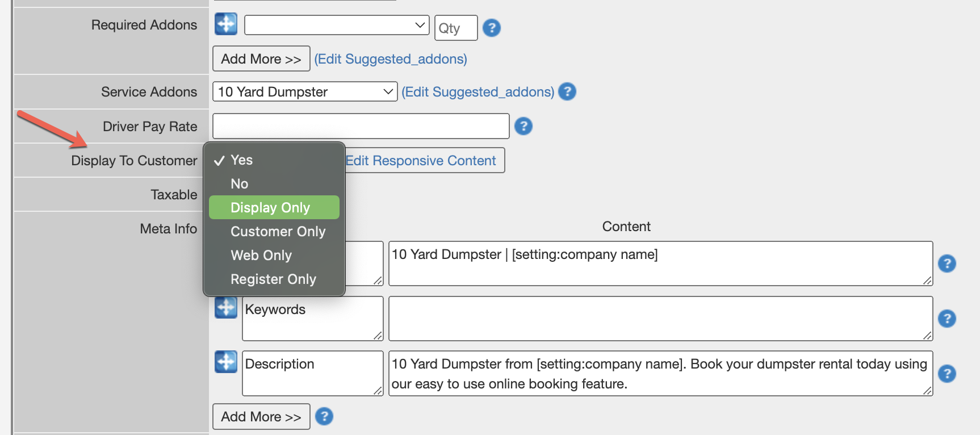Click the move icon beside Description row
Image resolution: width=980 pixels, height=435 pixels.
[x=225, y=362]
